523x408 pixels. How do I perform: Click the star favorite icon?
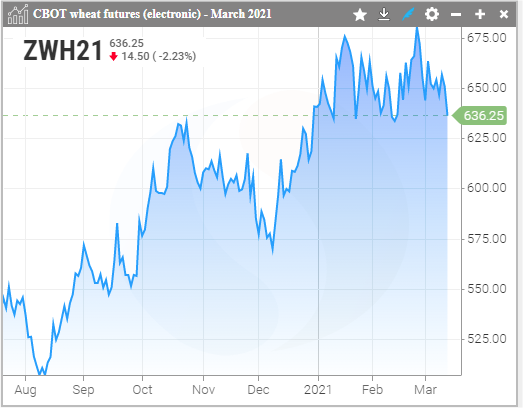(360, 15)
